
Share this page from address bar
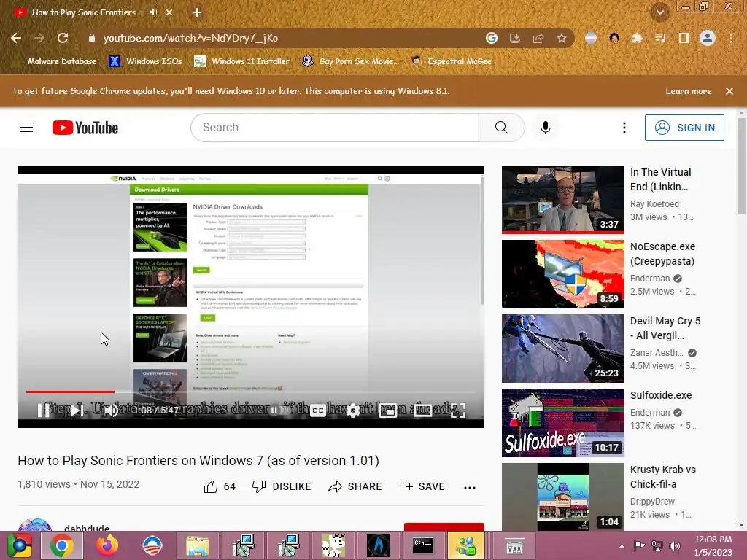pyautogui.click(x=538, y=38)
